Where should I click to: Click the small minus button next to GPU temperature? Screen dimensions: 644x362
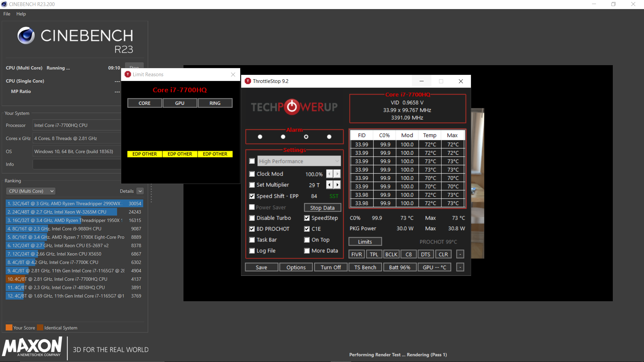(x=460, y=267)
